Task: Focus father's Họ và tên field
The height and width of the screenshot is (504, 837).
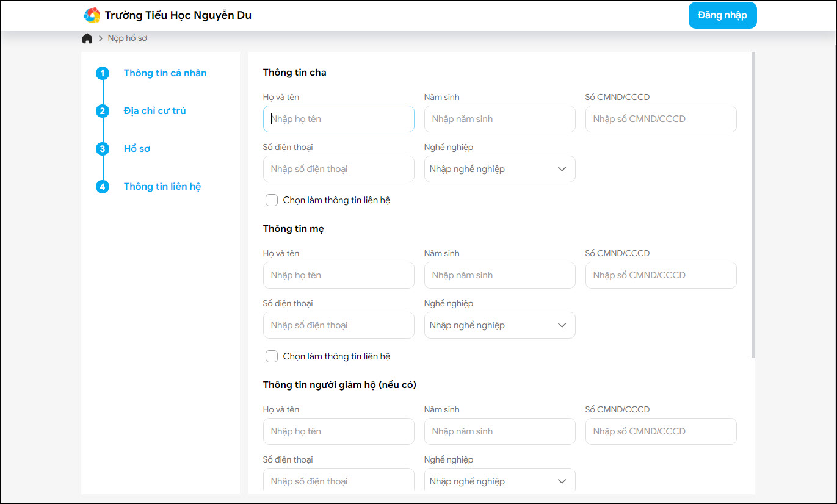Action: [x=338, y=119]
